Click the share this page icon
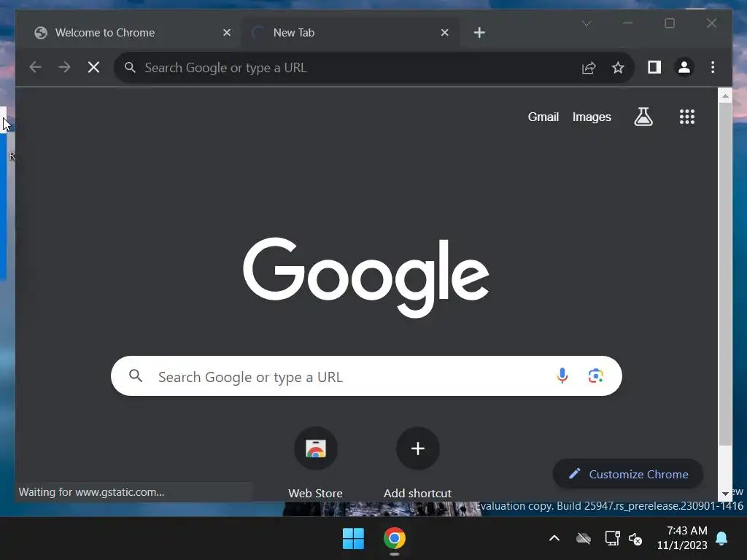This screenshot has height=560, width=747. [589, 68]
